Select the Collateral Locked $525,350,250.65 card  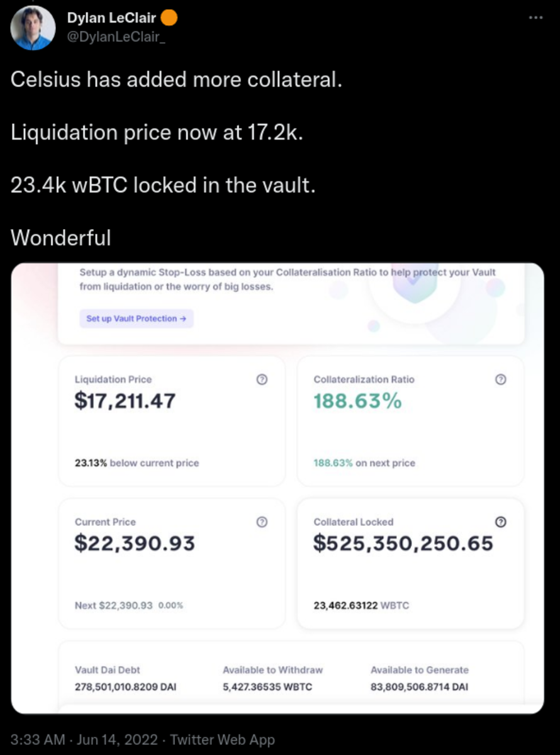pyautogui.click(x=410, y=564)
